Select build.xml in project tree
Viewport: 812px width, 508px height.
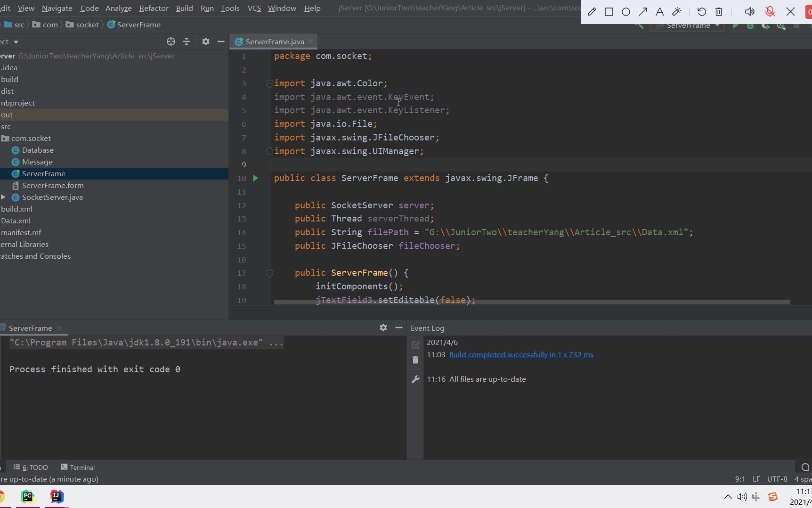tap(16, 209)
